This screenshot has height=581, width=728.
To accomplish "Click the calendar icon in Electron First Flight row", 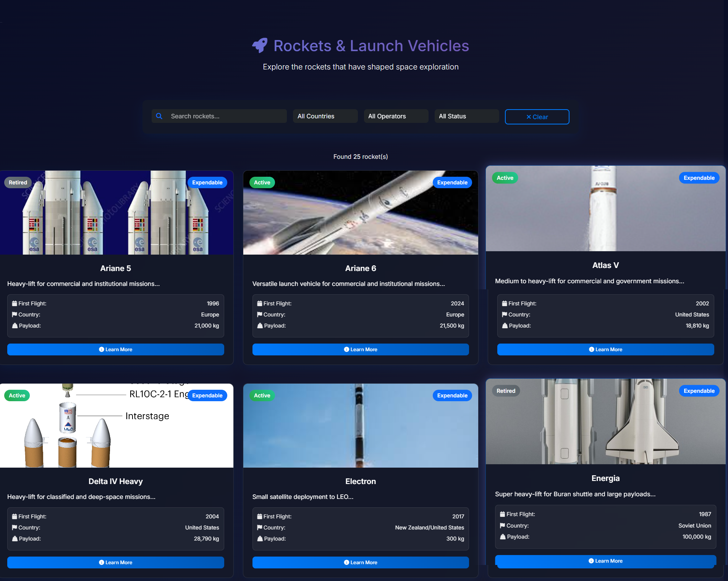I will coord(260,516).
